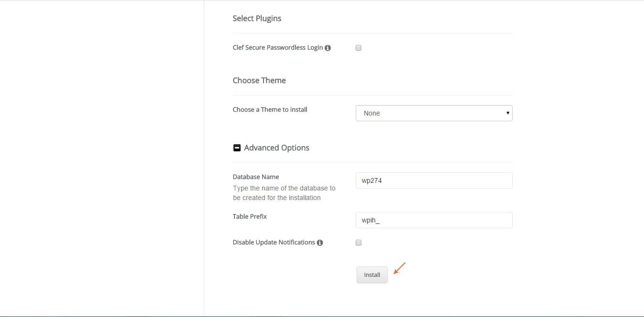Click the Install button

click(372, 275)
